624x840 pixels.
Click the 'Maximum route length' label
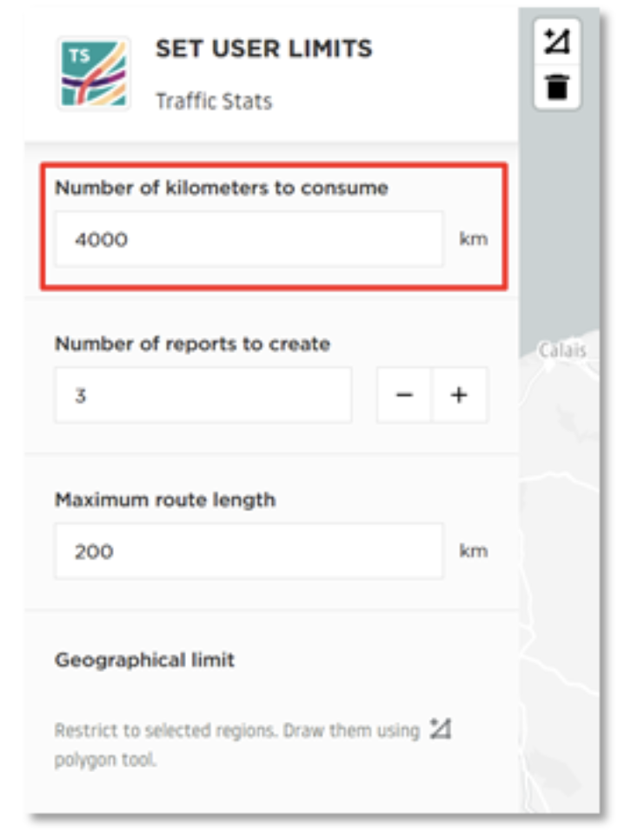(165, 500)
